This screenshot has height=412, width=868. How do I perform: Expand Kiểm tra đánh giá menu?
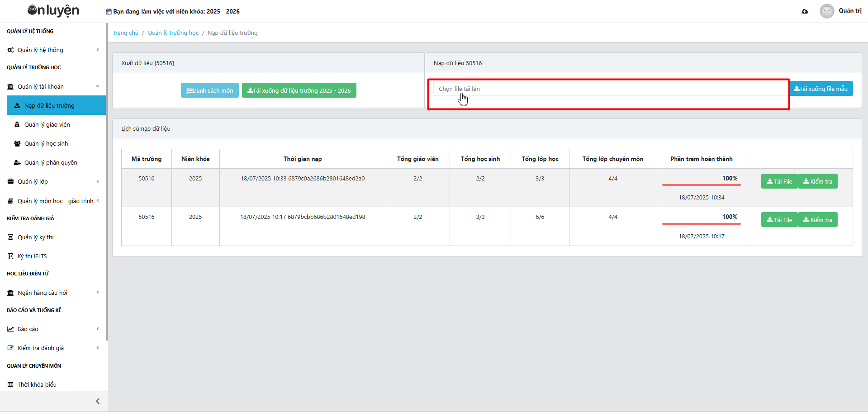[x=97, y=348]
